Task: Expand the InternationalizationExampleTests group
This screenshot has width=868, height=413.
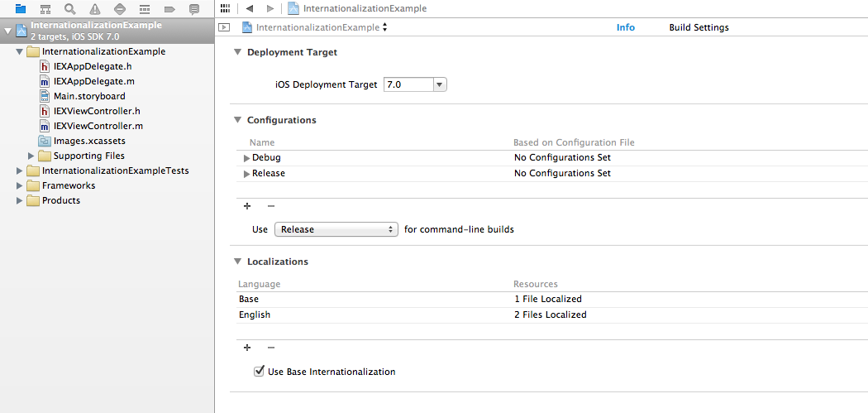Action: [20, 170]
